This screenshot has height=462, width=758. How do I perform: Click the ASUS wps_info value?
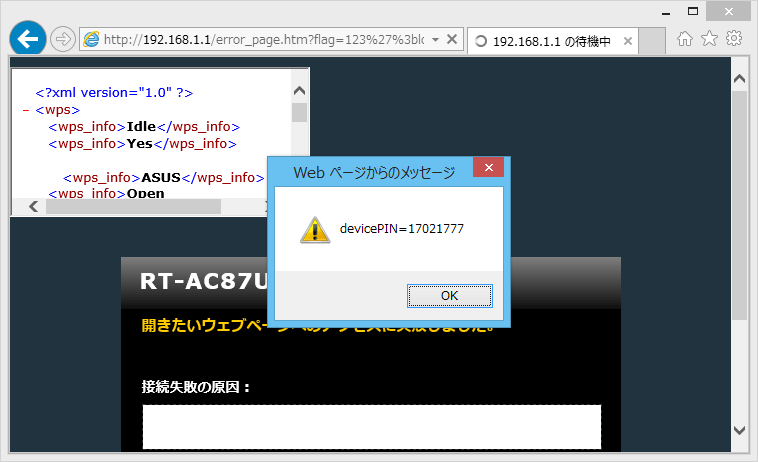coord(161,177)
